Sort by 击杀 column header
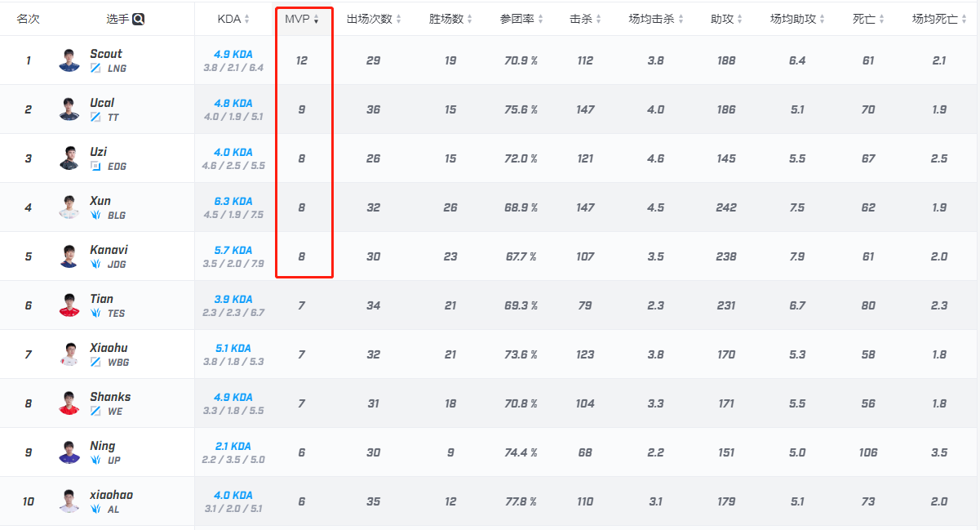This screenshot has width=980, height=530. pos(585,19)
